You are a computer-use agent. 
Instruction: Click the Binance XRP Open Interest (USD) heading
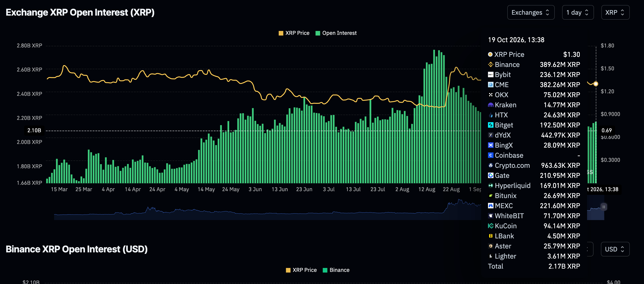(76, 249)
